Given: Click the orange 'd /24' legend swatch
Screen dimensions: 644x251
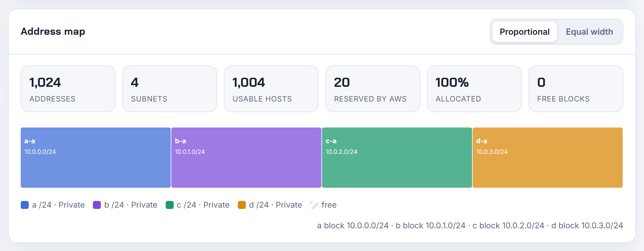Looking at the screenshot, I should pyautogui.click(x=242, y=205).
